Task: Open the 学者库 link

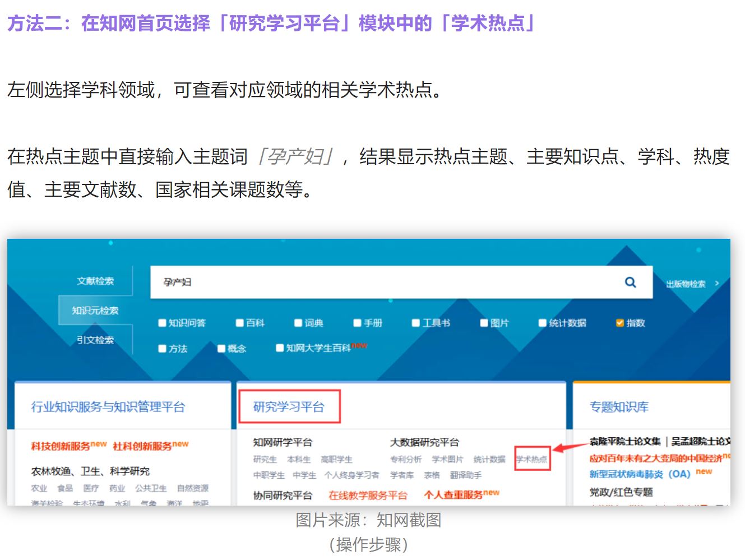Action: [402, 475]
